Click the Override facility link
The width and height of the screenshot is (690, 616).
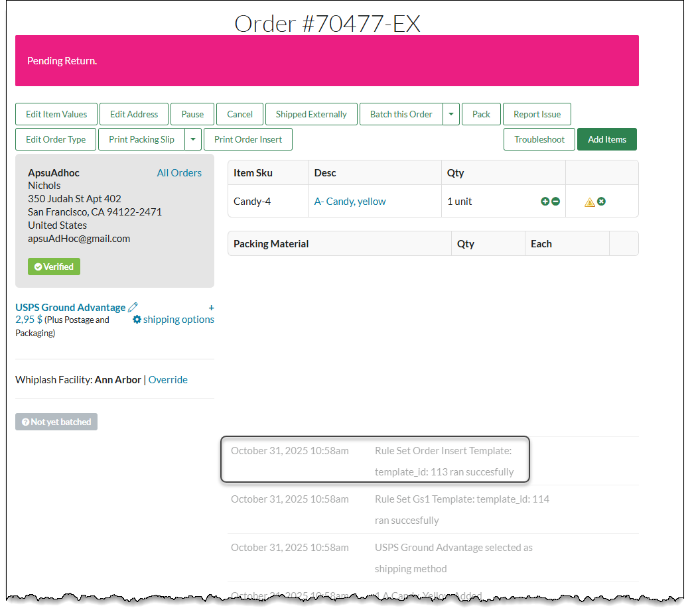point(168,380)
